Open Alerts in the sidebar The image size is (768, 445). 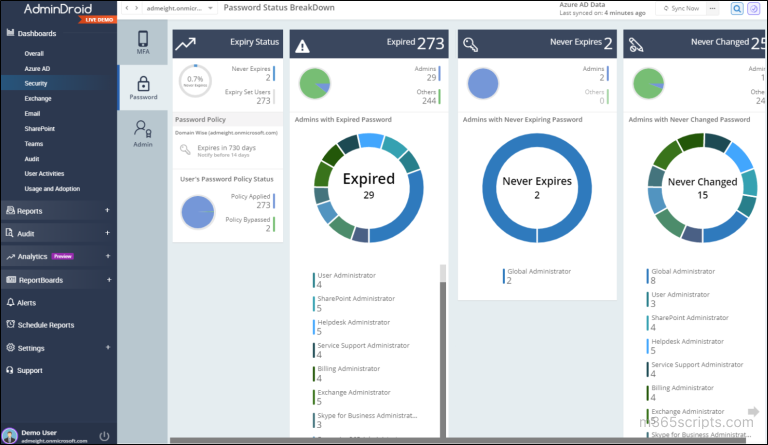(x=26, y=303)
